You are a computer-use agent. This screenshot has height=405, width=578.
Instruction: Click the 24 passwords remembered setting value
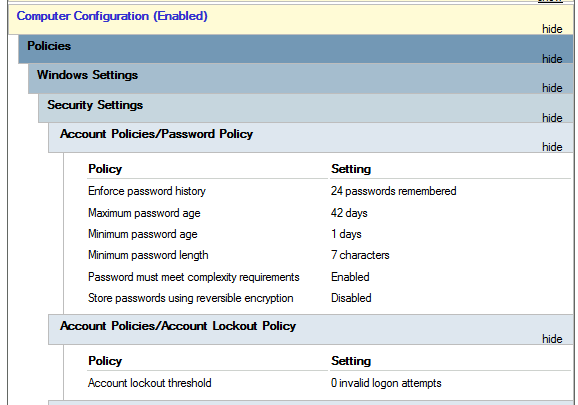[x=393, y=191]
